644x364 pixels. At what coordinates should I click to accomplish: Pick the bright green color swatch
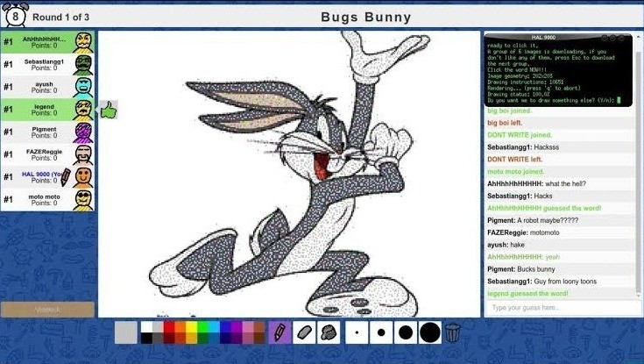[203, 327]
